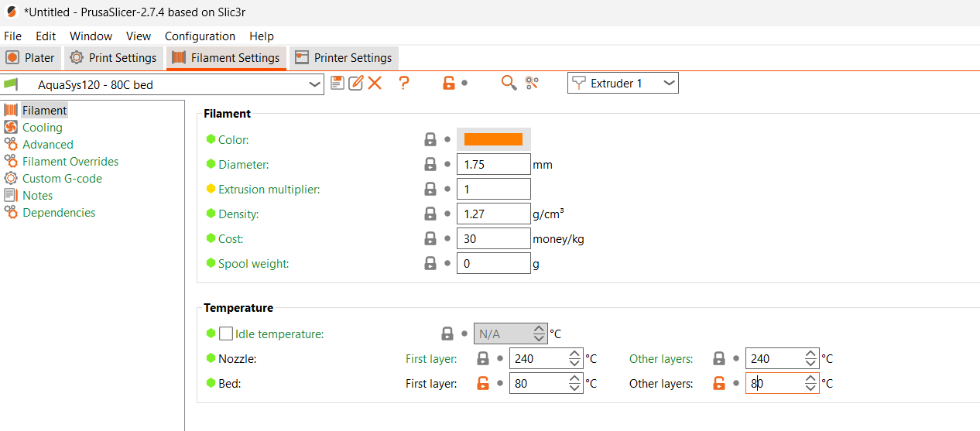The image size is (980, 431).
Task: Click the lock icon next to Extrusion multiplier
Action: pos(430,189)
